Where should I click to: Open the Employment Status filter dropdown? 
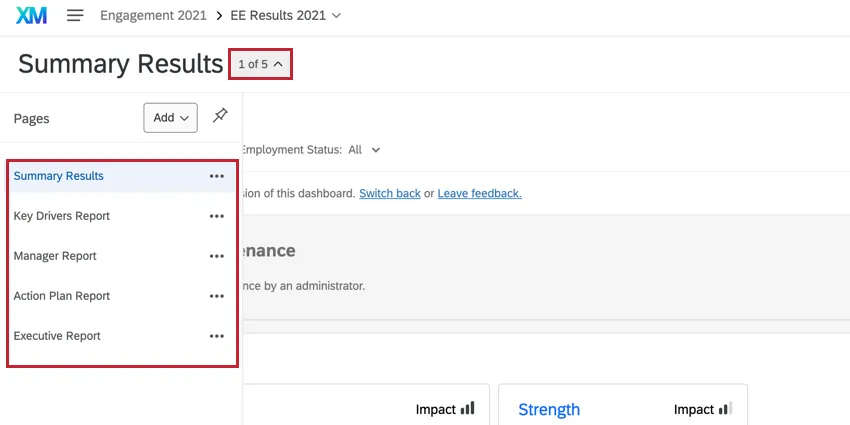tap(375, 150)
